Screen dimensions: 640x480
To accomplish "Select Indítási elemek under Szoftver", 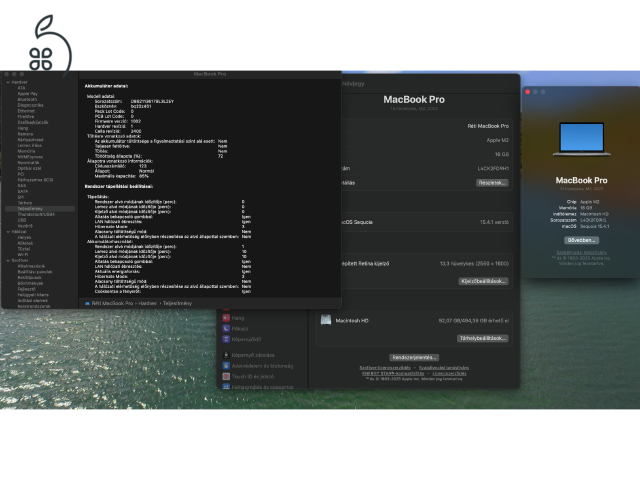I will click(x=33, y=300).
